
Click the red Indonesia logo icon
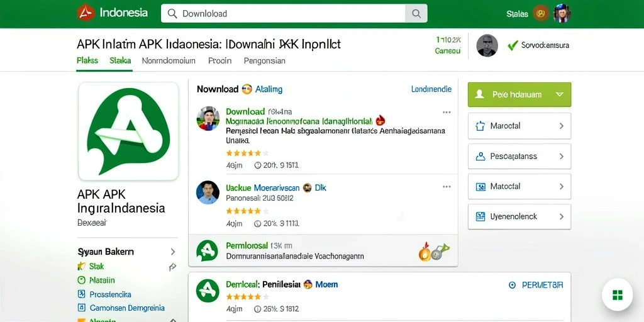point(86,13)
